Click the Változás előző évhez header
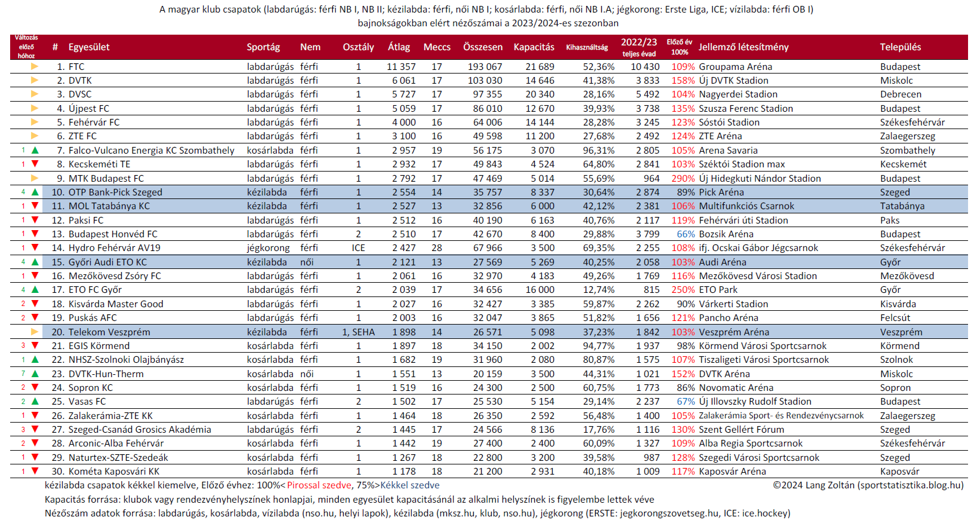This screenshot has width=980, height=526. [x=26, y=47]
